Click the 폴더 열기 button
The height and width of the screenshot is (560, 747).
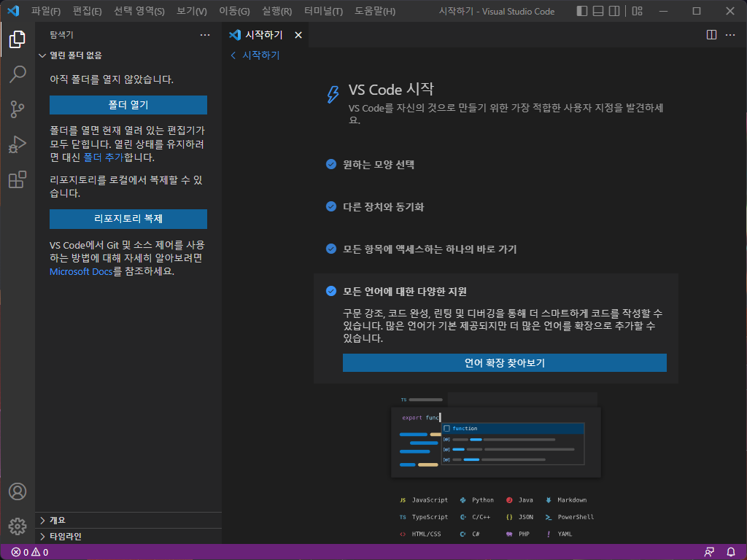coord(128,105)
